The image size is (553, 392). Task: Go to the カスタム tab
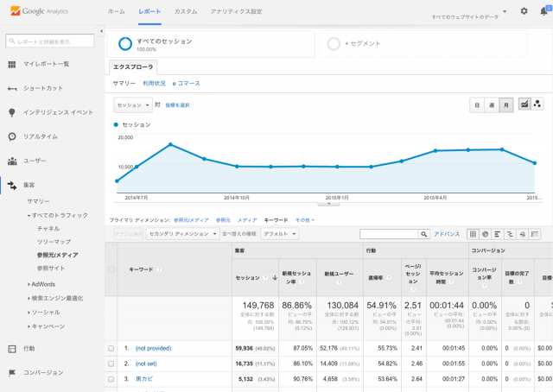(186, 11)
